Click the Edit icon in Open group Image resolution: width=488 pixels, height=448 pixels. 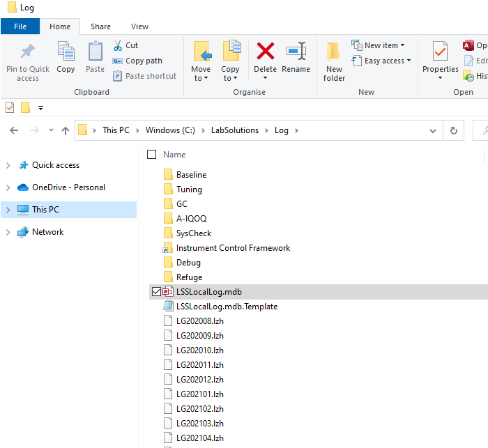[468, 61]
